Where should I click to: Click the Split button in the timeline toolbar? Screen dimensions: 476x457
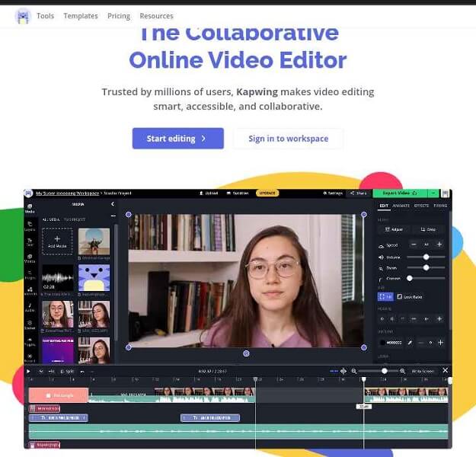click(x=67, y=372)
